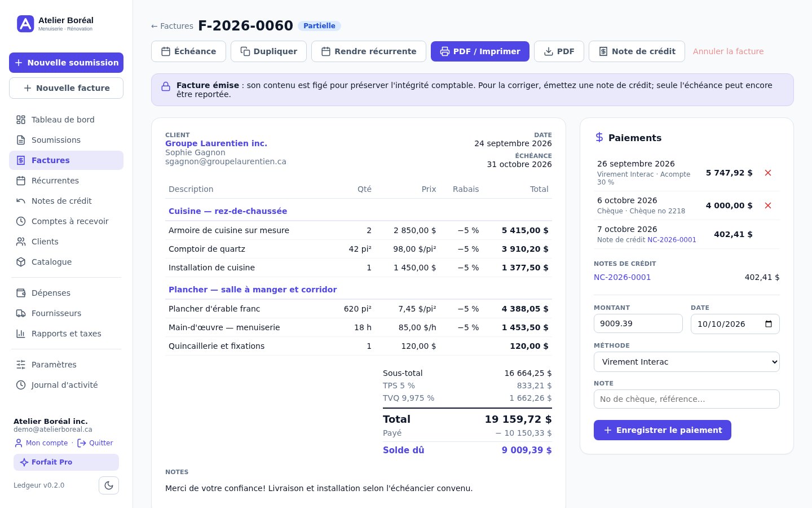Screen dimensions: 812x508
Task: Open the Récurrentes section
Action: (x=66, y=181)
